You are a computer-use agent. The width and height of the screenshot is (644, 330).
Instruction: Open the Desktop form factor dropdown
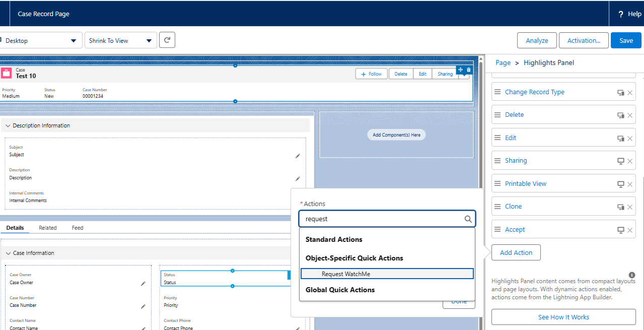pos(40,40)
